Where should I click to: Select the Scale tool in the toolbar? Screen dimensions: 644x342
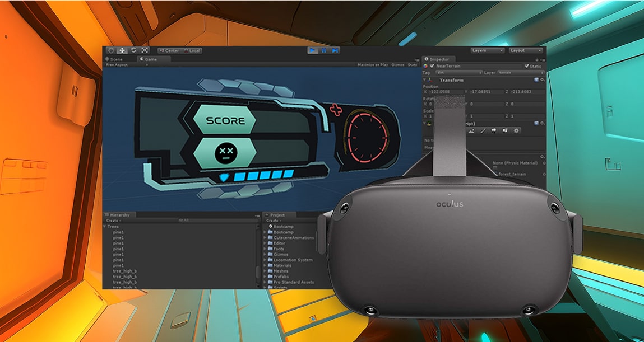click(x=145, y=50)
